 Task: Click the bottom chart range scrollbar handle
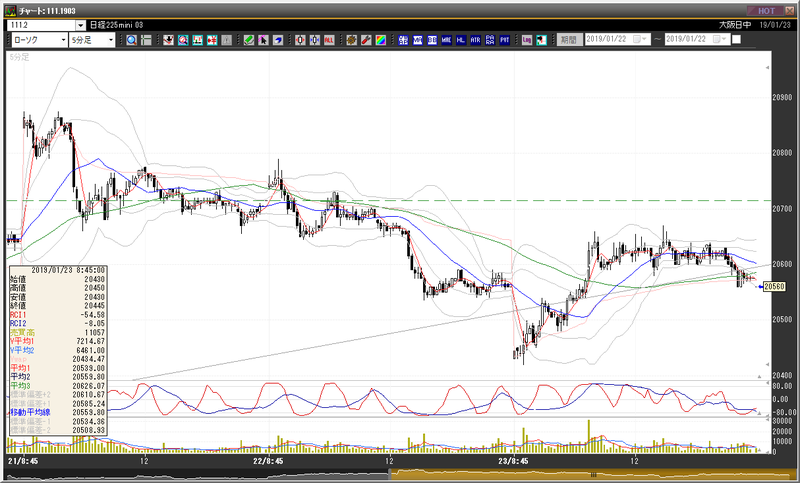coord(593,475)
